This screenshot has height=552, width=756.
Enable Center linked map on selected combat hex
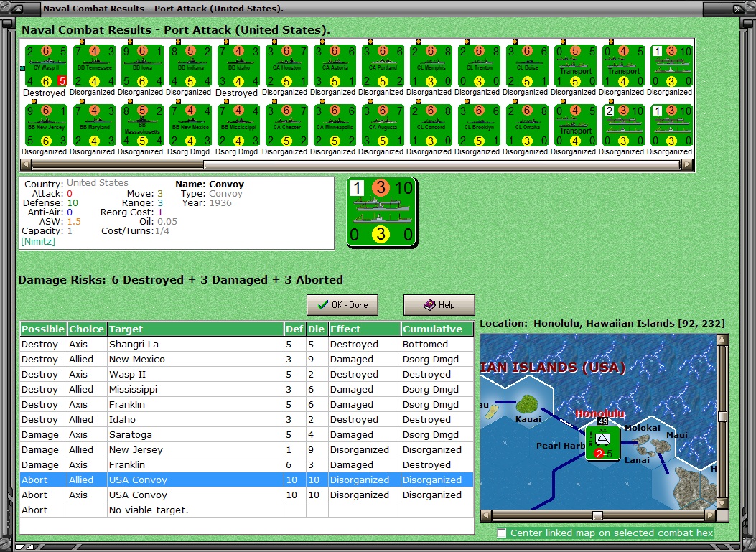pos(502,533)
